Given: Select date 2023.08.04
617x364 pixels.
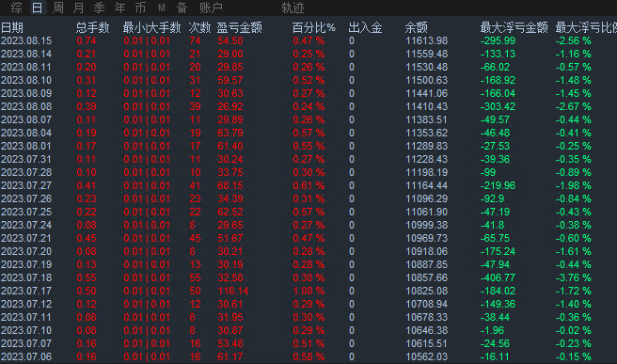Looking at the screenshot, I should tap(26, 133).
